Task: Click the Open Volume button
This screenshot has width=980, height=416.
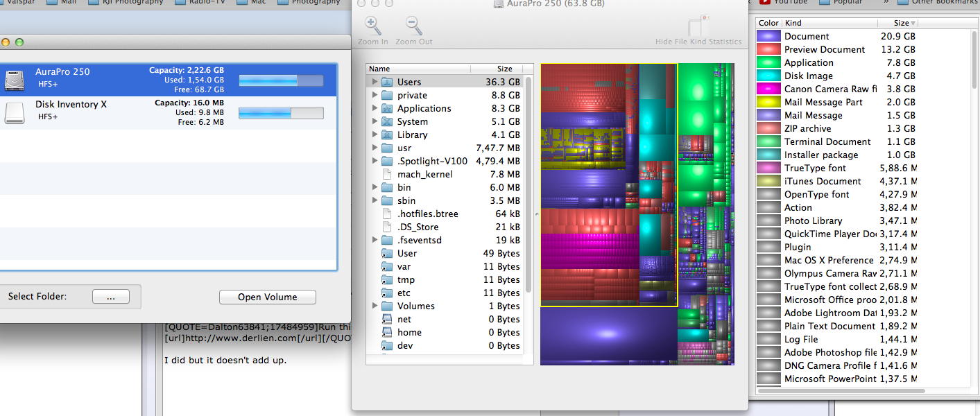Action: (x=268, y=297)
